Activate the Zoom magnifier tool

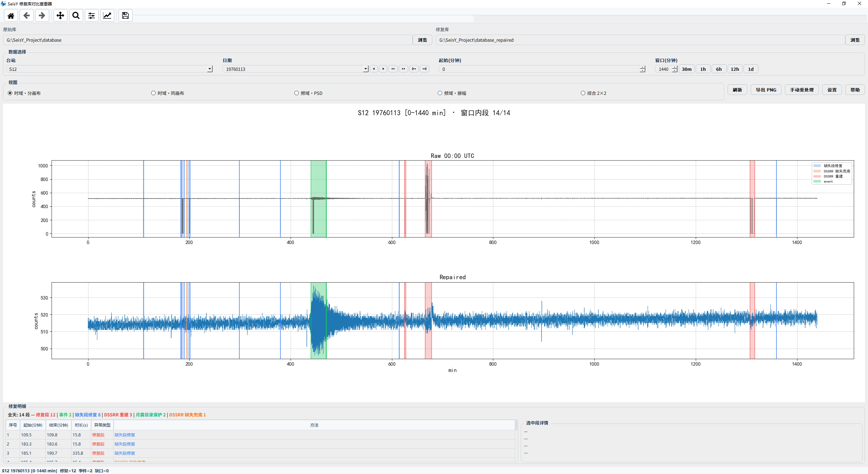76,16
